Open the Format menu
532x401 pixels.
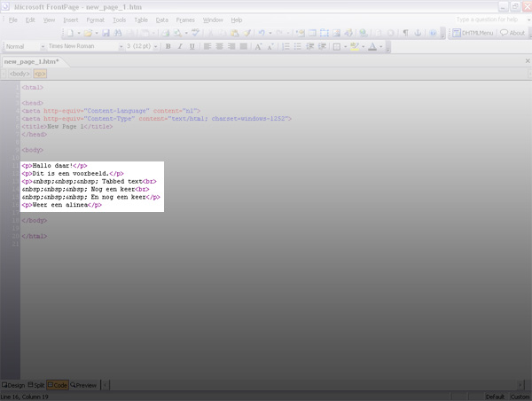pos(96,20)
